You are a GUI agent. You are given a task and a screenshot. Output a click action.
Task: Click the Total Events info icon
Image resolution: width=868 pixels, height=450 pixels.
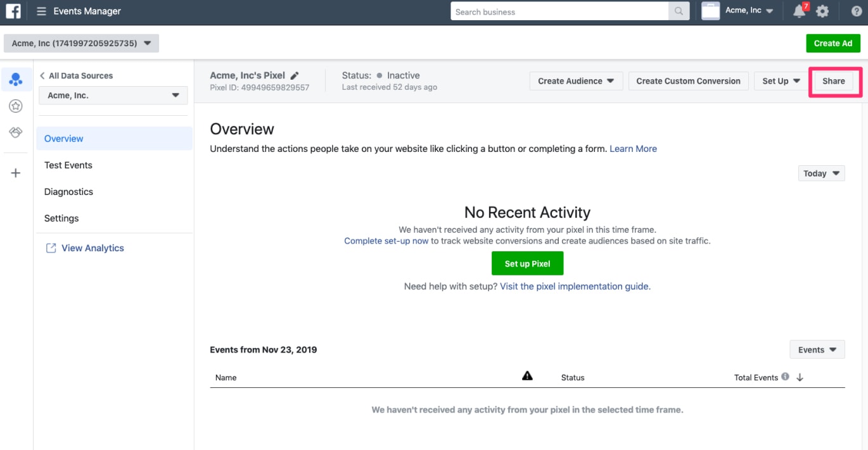point(786,377)
